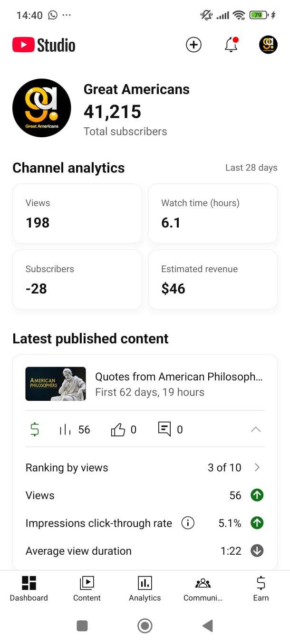Viewport: 290px width, 644px height.
Task: Open the American Philosophers video thumbnail
Action: coord(56,384)
